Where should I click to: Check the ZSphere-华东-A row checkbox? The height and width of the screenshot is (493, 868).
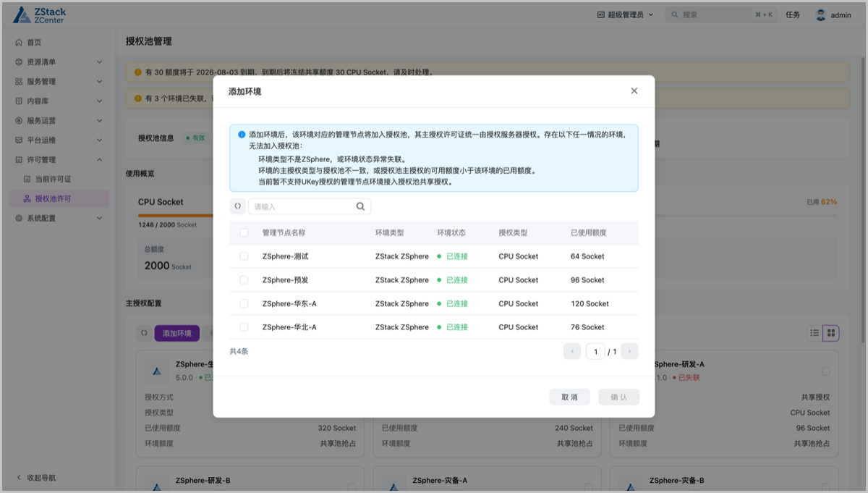tap(244, 303)
